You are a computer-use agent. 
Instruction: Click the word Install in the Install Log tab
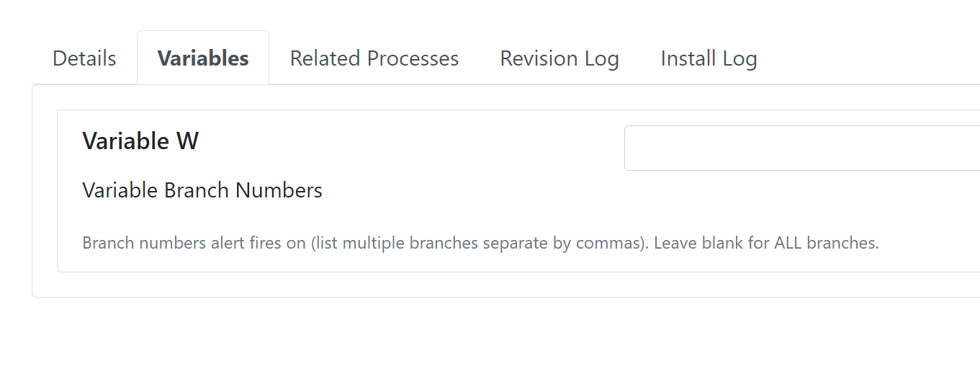[x=688, y=58]
